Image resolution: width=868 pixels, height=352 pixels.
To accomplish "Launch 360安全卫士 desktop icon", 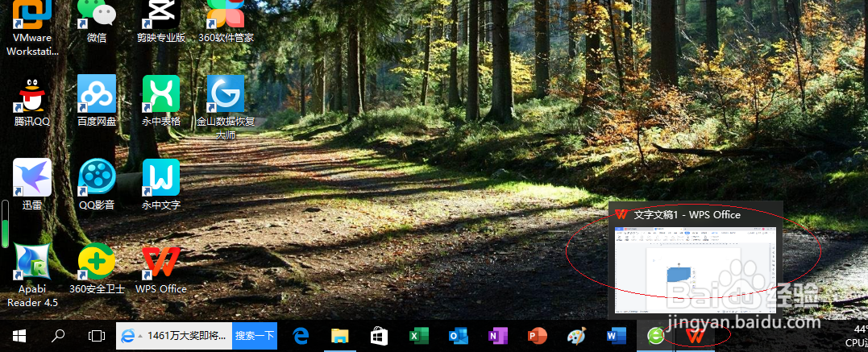I will pos(97,268).
